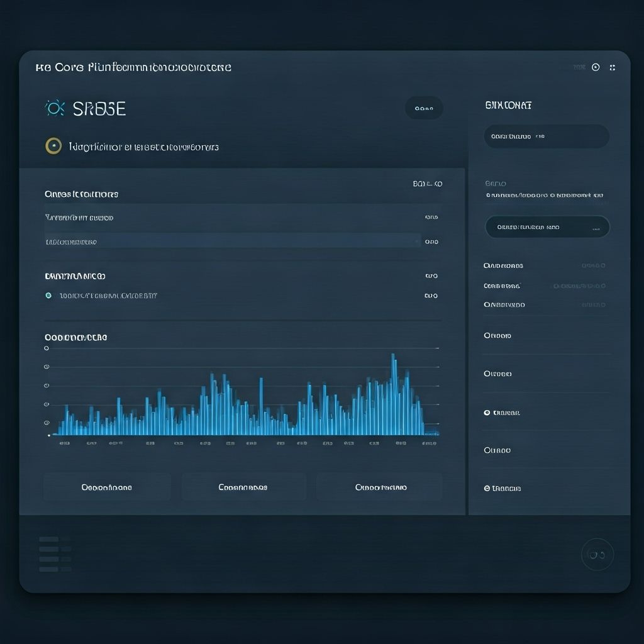Select the first row in the main list
The width and height of the screenshot is (644, 644).
pyautogui.click(x=233, y=218)
